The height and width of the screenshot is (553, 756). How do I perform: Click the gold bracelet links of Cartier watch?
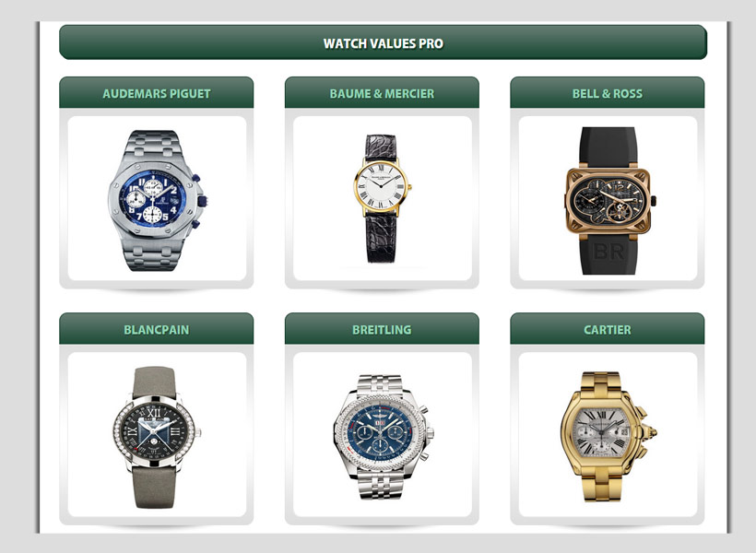click(603, 487)
